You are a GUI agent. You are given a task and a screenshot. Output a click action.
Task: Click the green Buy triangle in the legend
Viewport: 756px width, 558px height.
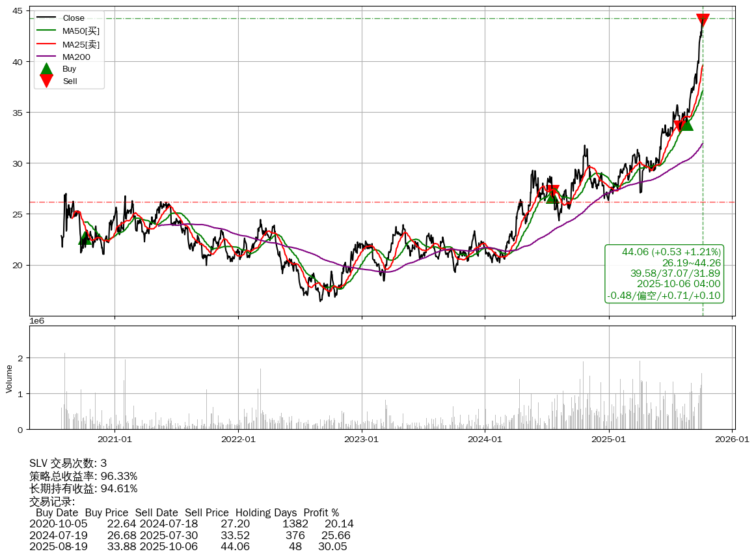(46, 69)
